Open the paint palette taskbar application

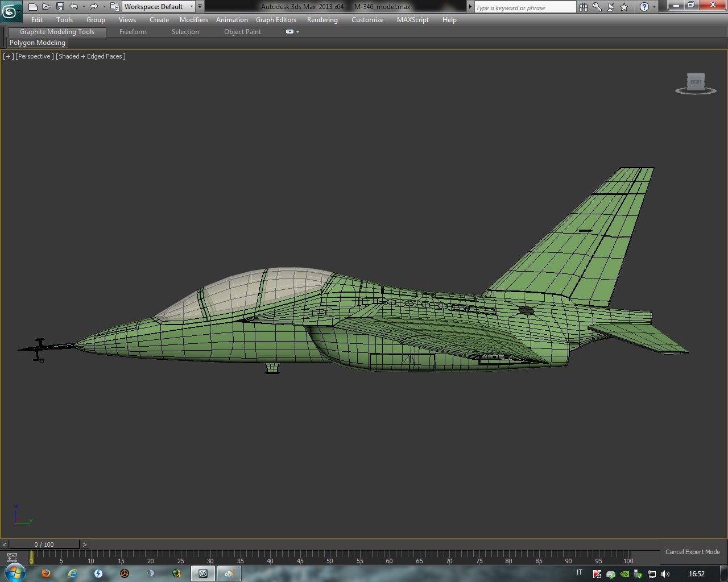(229, 573)
